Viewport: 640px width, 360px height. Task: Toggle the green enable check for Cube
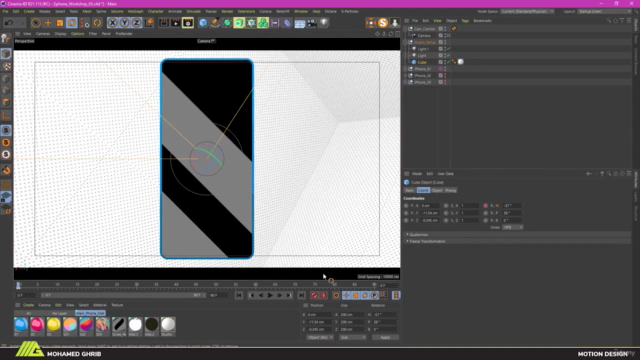point(449,62)
